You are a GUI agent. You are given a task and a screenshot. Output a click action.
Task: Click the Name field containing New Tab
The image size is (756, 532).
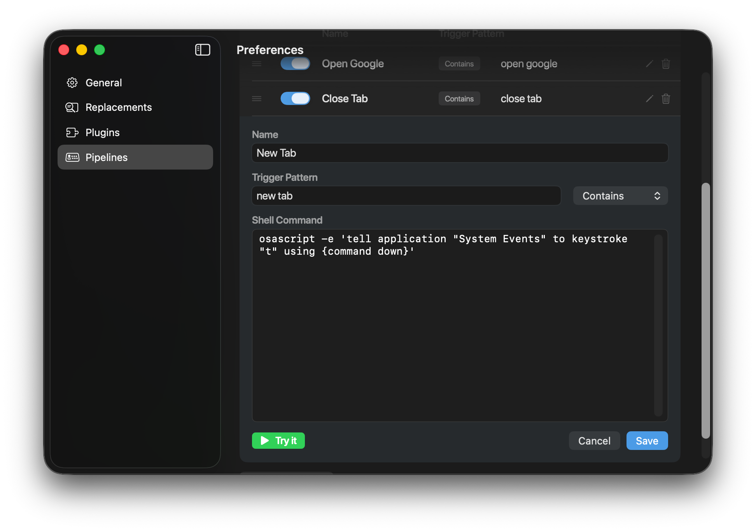point(460,153)
